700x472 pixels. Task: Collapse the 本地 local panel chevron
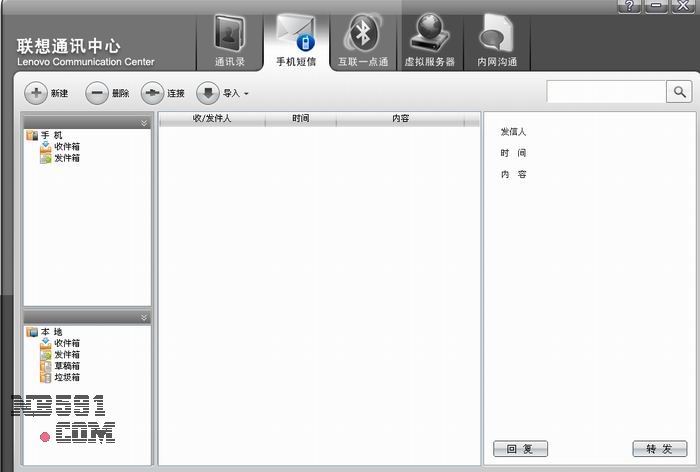(144, 317)
